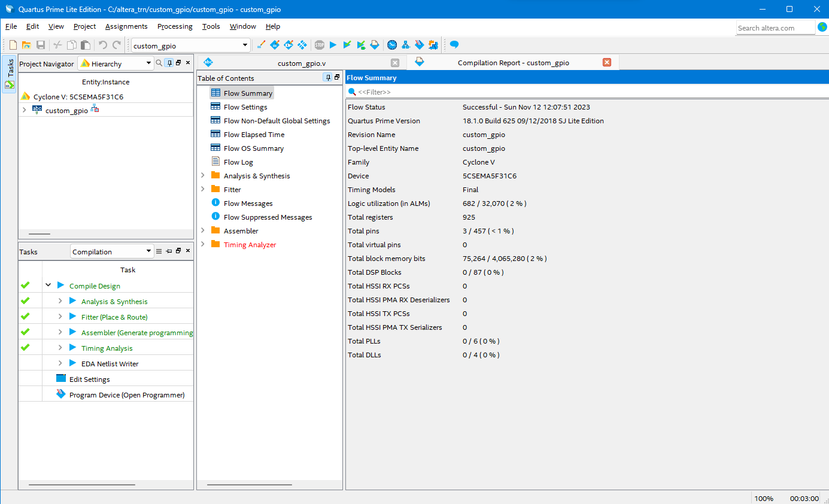The image size is (829, 504).
Task: Open the Programmer toolbar icon
Action: pyautogui.click(x=420, y=45)
